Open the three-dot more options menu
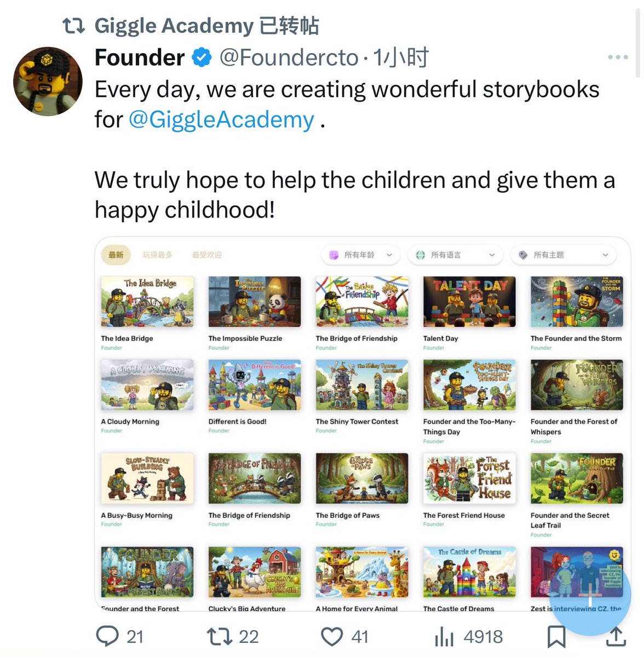Image resolution: width=644 pixels, height=657 pixels. [618, 57]
